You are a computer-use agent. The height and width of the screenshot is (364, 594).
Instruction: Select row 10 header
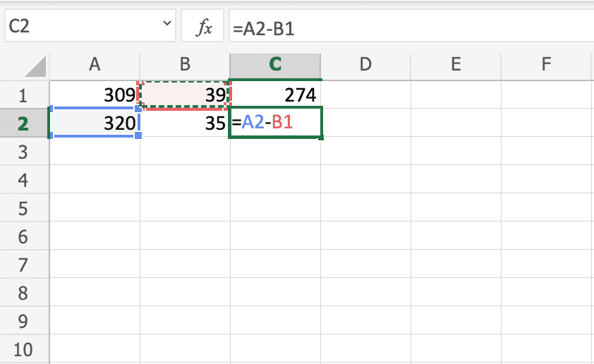pyautogui.click(x=23, y=350)
